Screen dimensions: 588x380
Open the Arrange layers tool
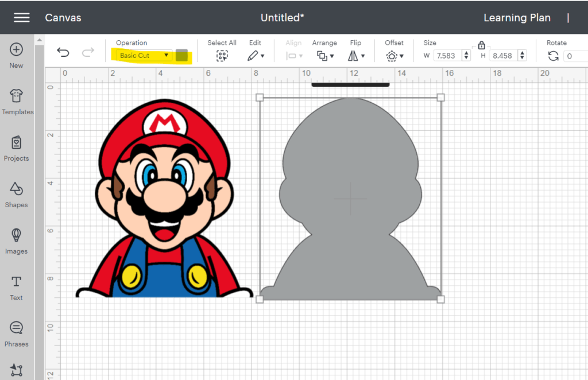[x=322, y=56]
